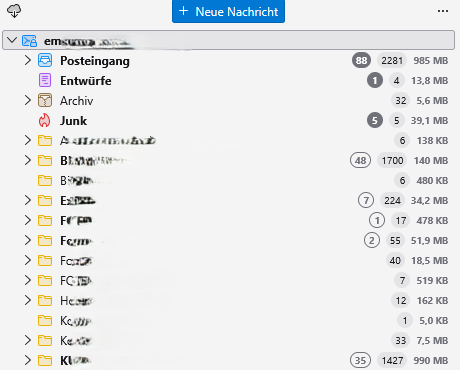The height and width of the screenshot is (370, 460).
Task: Click the brown Archiv box icon
Action: (45, 100)
